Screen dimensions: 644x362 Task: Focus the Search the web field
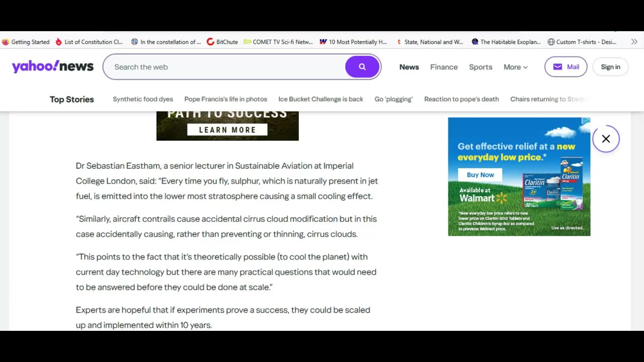(224, 67)
